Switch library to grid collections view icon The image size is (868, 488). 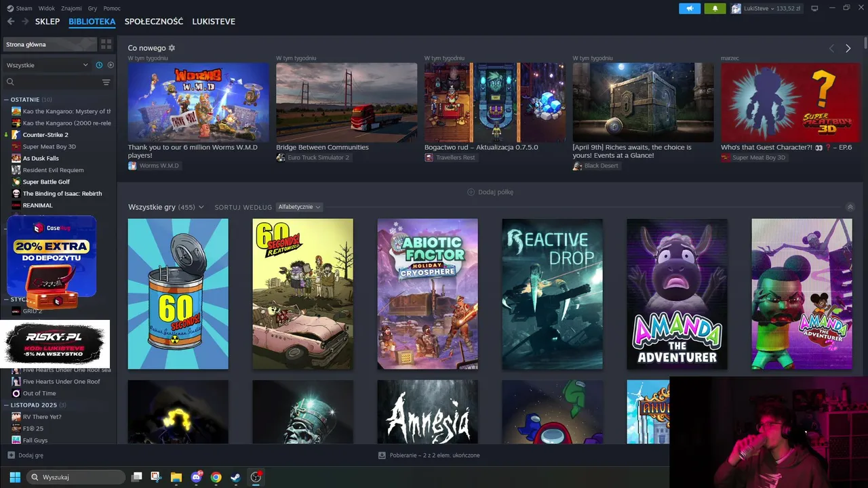[x=106, y=44]
